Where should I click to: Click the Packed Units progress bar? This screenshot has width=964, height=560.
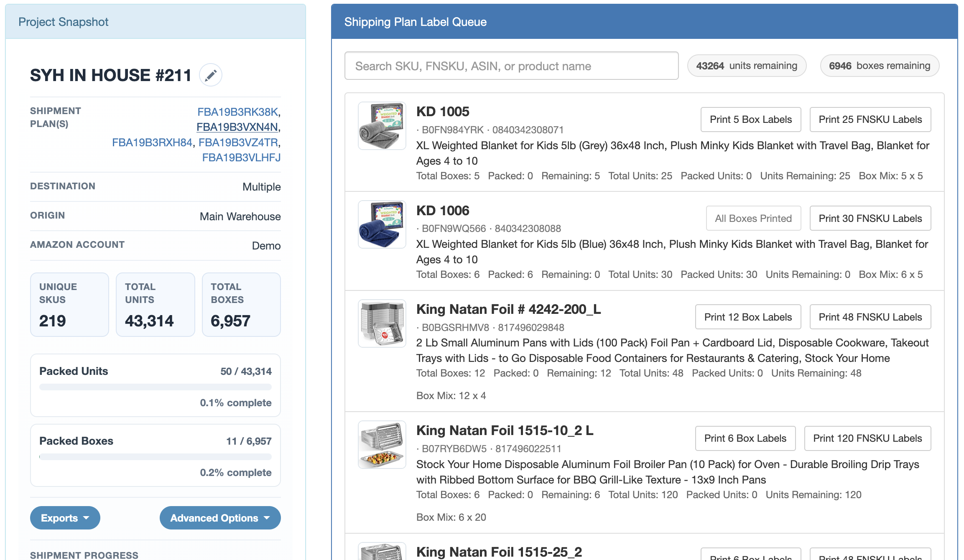coord(156,387)
